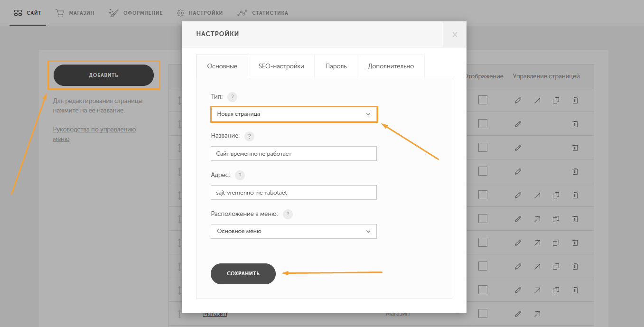644x327 pixels.
Task: Click the help icon beside Название label
Action: click(249, 136)
